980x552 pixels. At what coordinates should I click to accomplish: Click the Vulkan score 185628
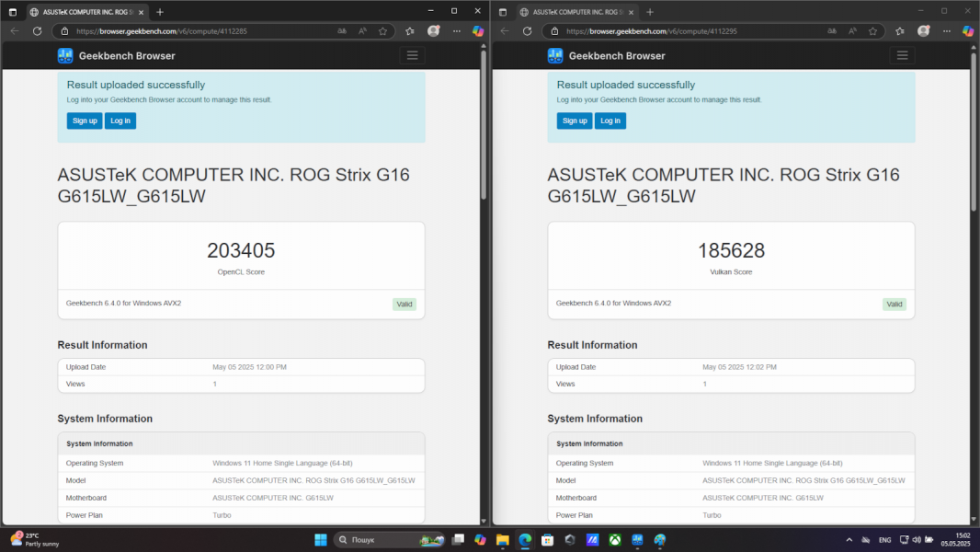pyautogui.click(x=731, y=250)
